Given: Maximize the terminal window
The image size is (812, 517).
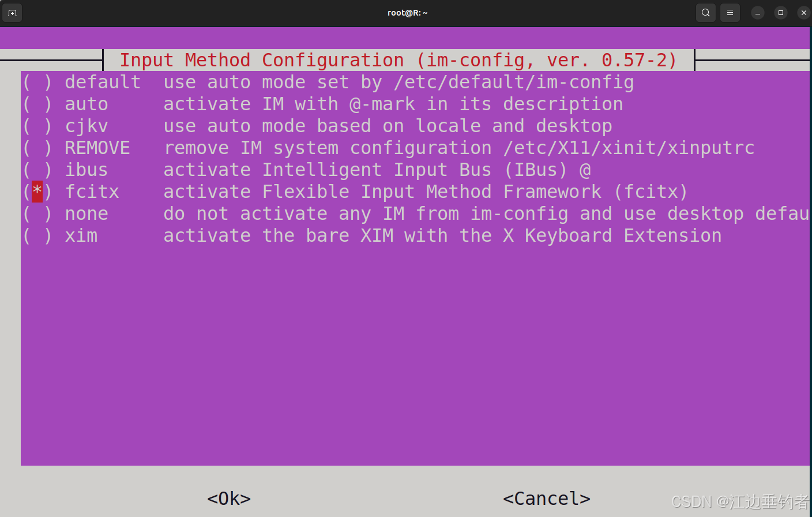Looking at the screenshot, I should pos(781,13).
